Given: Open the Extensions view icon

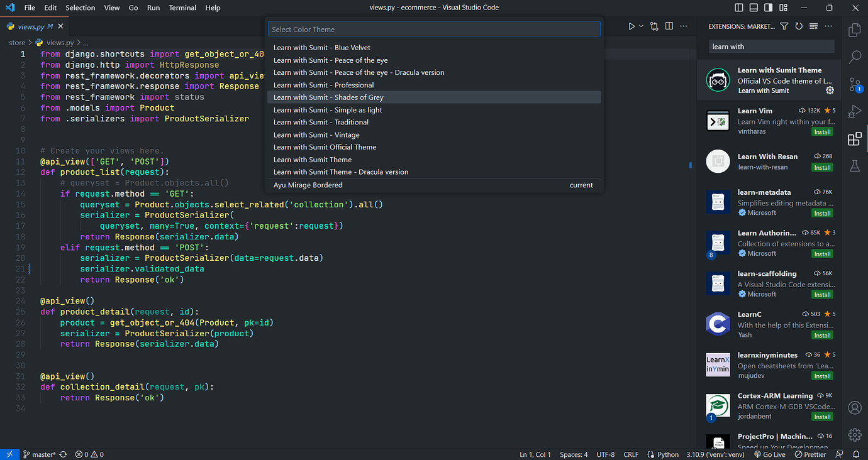Looking at the screenshot, I should (854, 139).
